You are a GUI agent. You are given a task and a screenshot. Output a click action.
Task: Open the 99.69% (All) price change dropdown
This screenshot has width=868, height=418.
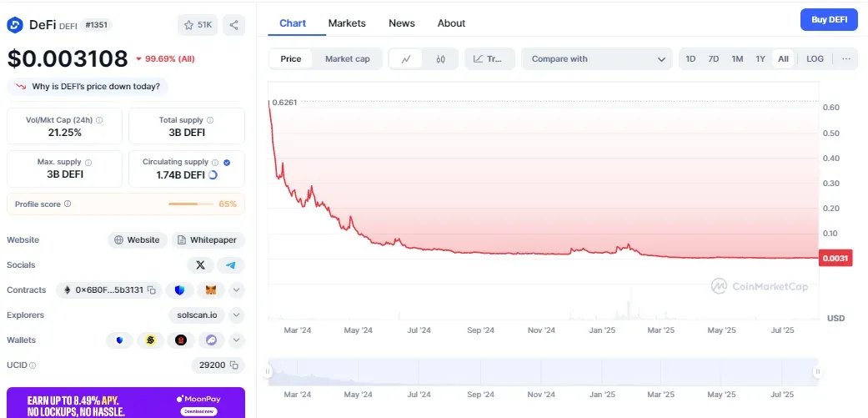165,58
